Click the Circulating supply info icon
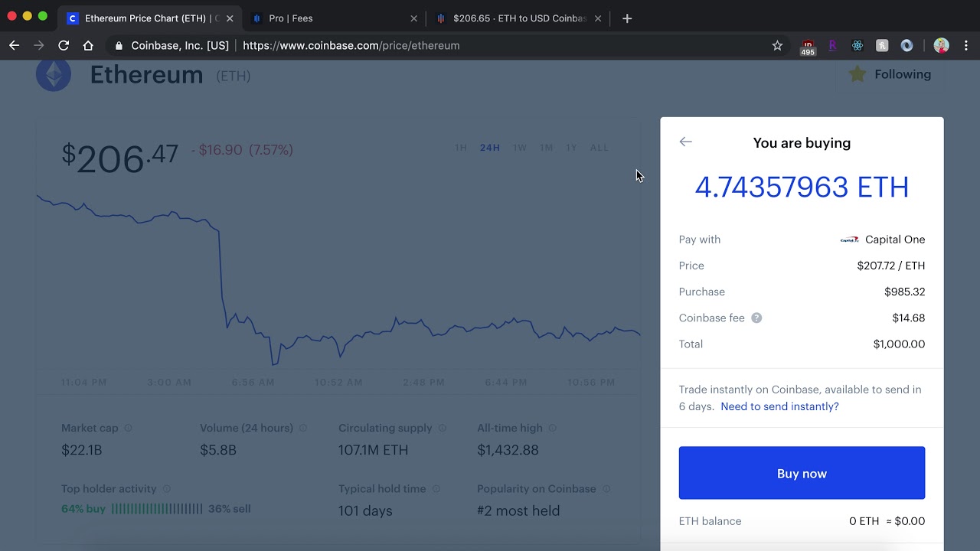Image resolution: width=980 pixels, height=551 pixels. pos(443,428)
